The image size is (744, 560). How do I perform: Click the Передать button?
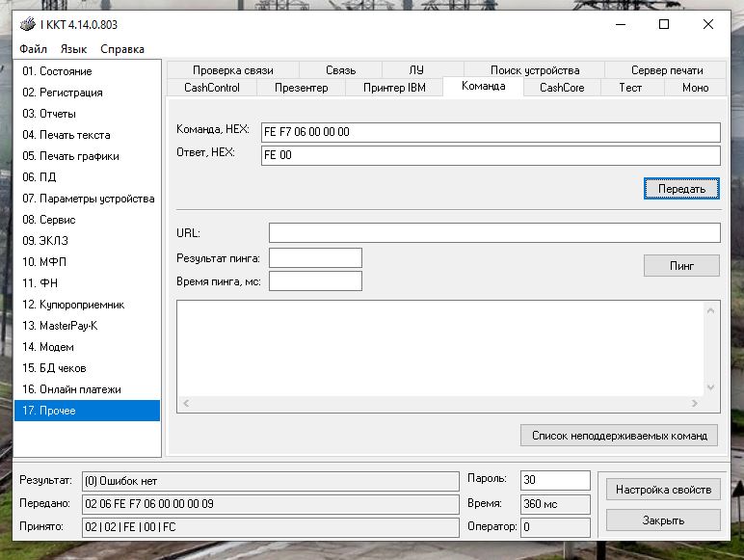(681, 189)
